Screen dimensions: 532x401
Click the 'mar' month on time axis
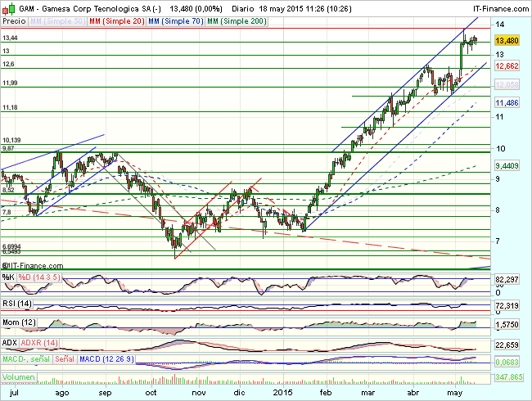[x=367, y=393]
